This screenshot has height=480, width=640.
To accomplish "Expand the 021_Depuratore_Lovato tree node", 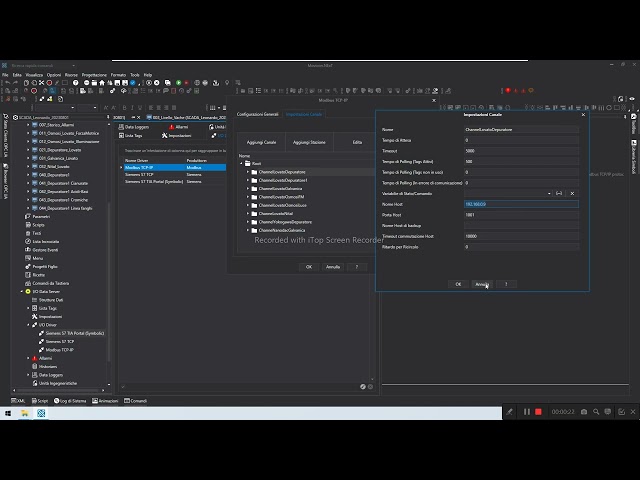I will pyautogui.click(x=28, y=150).
